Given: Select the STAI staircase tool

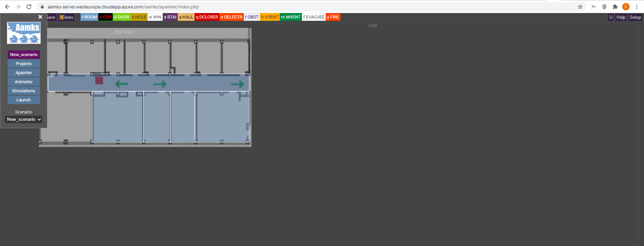Looking at the screenshot, I should coord(170,17).
